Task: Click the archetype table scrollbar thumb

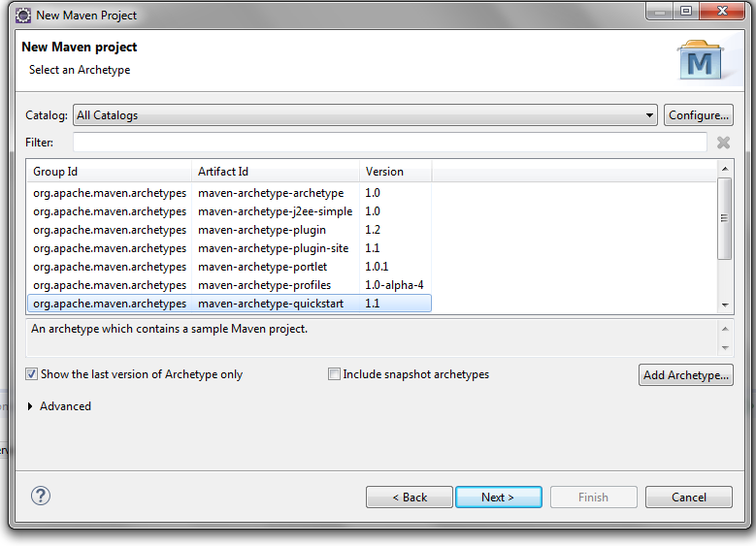Action: pos(724,218)
